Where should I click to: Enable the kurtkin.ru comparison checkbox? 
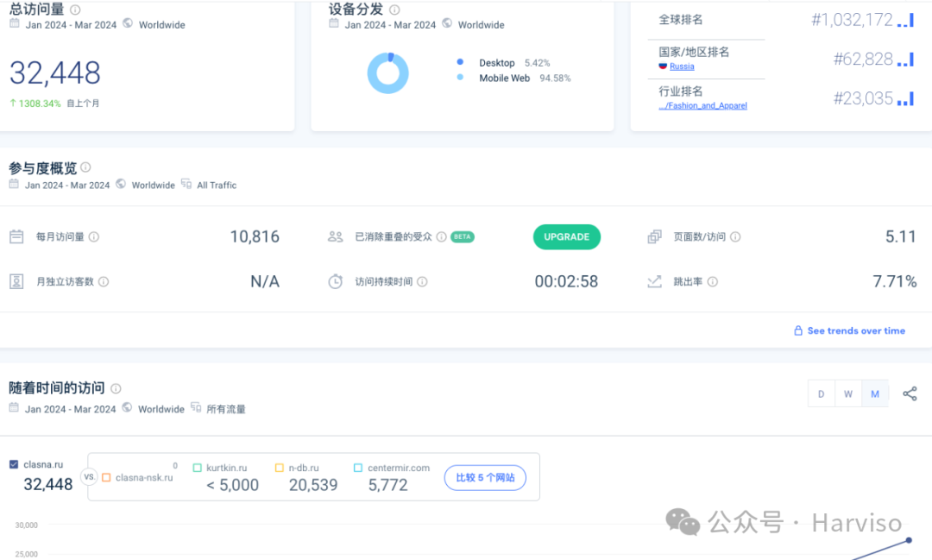click(x=198, y=468)
